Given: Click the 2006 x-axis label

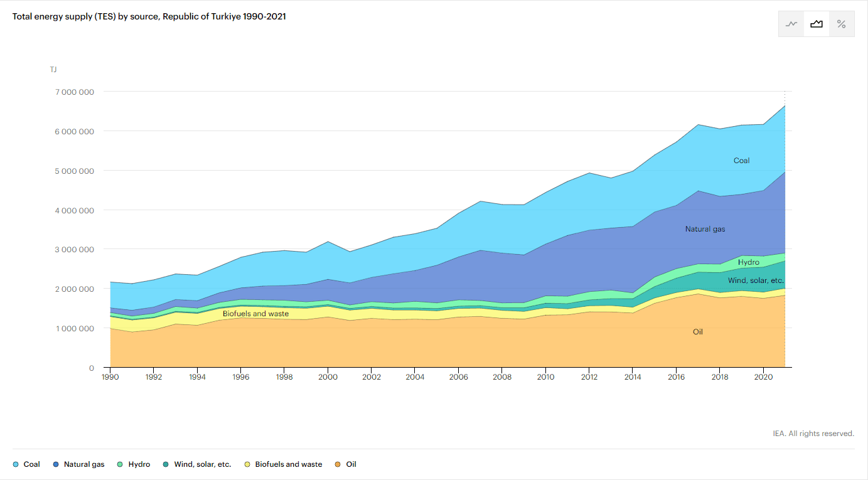Looking at the screenshot, I should point(458,378).
